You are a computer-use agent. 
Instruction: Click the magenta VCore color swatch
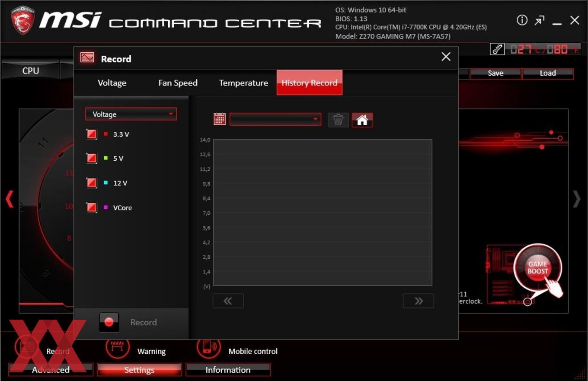click(x=106, y=208)
